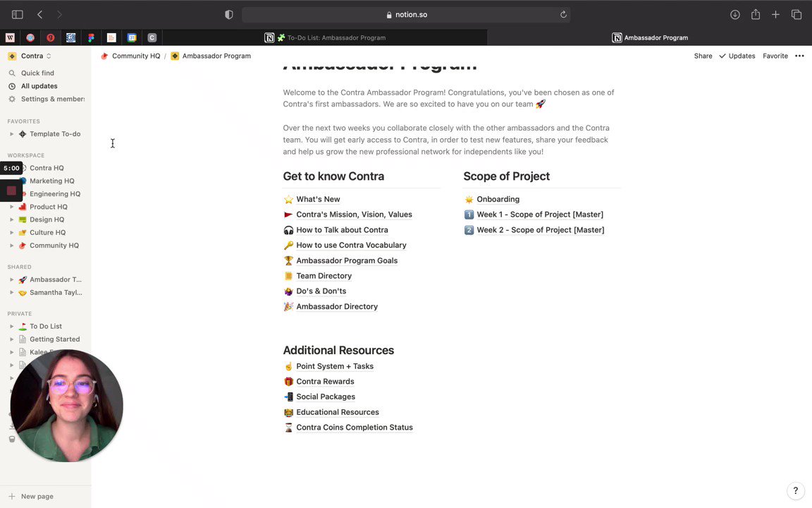Click the Quick find search icon

(12, 73)
